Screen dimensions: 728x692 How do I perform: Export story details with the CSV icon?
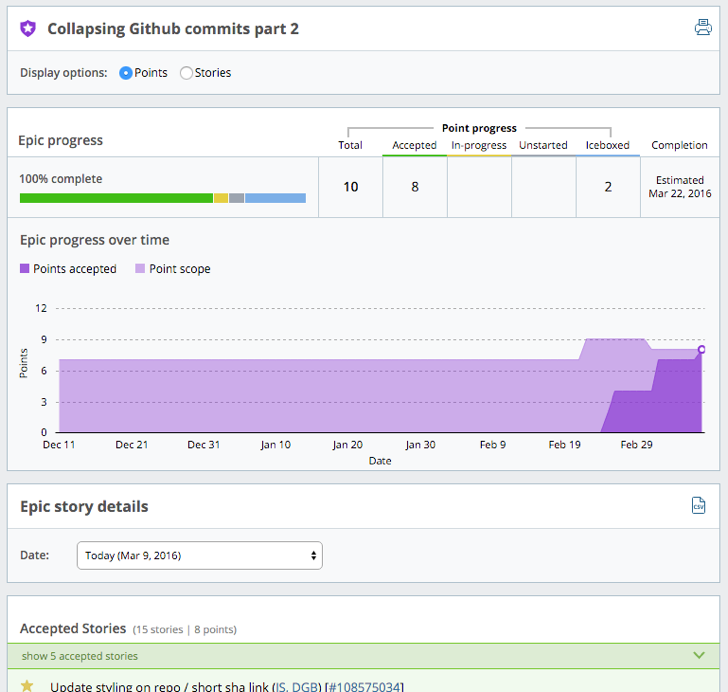pos(699,506)
